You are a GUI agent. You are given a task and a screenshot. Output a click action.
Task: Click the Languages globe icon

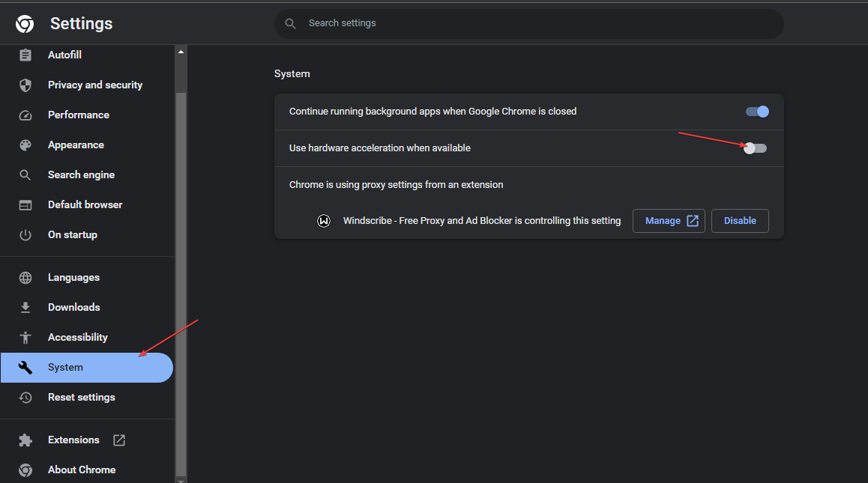coord(25,278)
